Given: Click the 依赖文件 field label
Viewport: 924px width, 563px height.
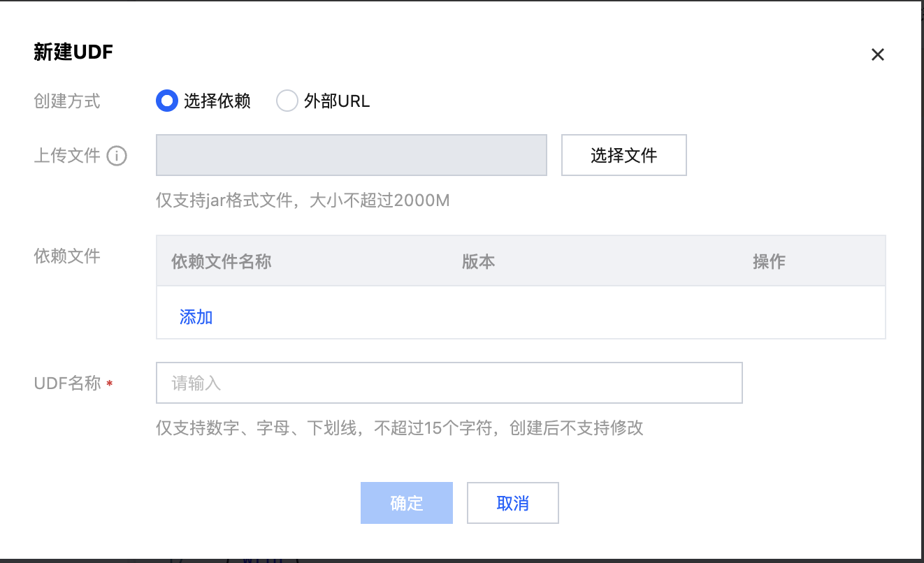Looking at the screenshot, I should click(67, 256).
